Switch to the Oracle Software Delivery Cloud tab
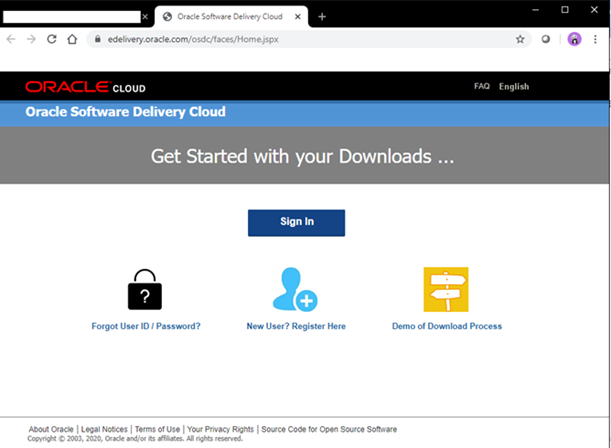Viewport: 611px width, 448px height. pyautogui.click(x=230, y=17)
